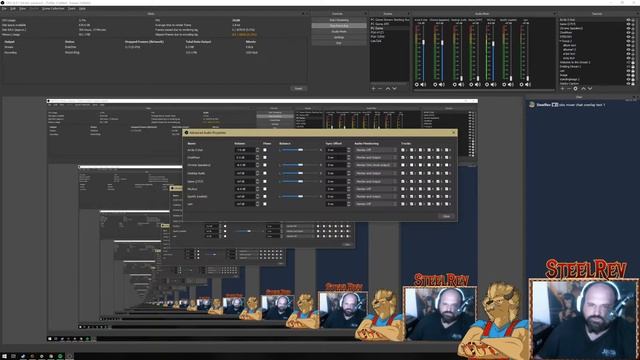Open Audio Monitoring dropdown for Chrome Speakers row
The image size is (640, 360).
coord(376,165)
